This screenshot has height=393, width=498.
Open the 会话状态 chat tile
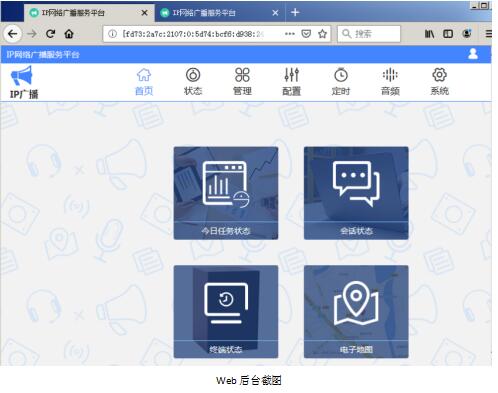tap(356, 193)
